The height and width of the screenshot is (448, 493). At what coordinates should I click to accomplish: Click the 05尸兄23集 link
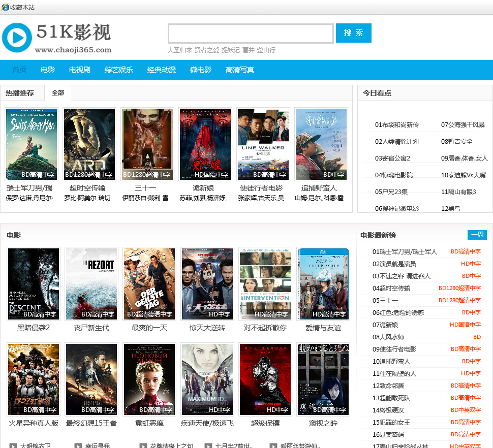(x=391, y=191)
